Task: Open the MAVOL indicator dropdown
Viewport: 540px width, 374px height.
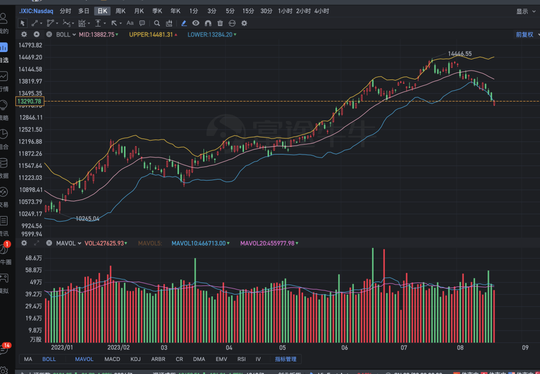Action: 79,243
